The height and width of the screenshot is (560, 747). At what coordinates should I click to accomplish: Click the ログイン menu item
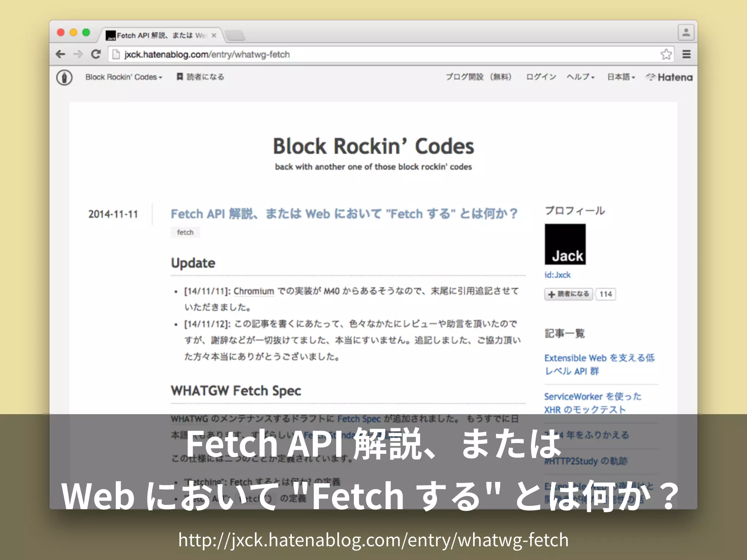coord(541,77)
